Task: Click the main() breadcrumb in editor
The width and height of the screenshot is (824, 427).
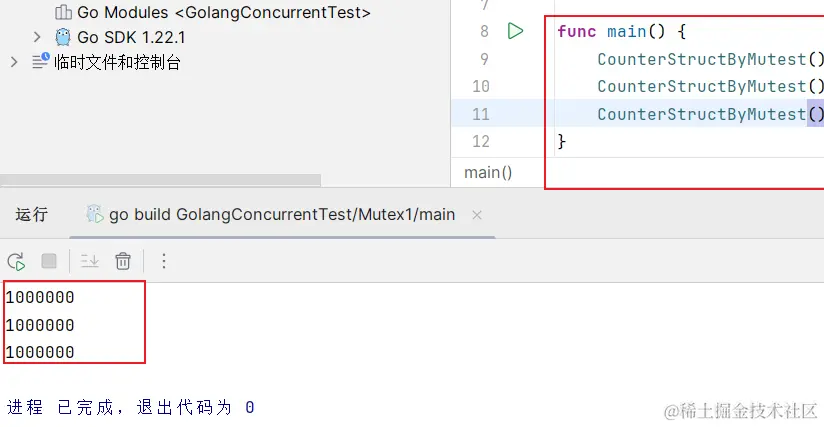Action: tap(488, 172)
